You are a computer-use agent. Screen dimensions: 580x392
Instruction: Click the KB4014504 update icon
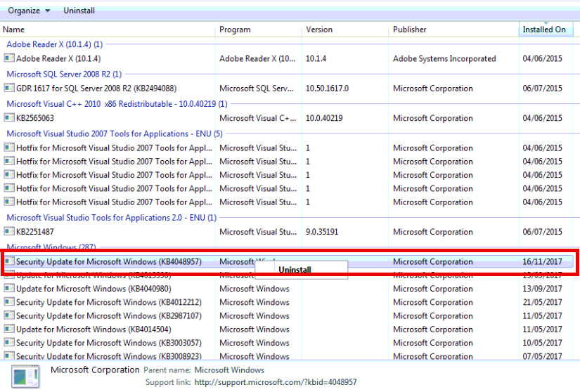(x=9, y=329)
